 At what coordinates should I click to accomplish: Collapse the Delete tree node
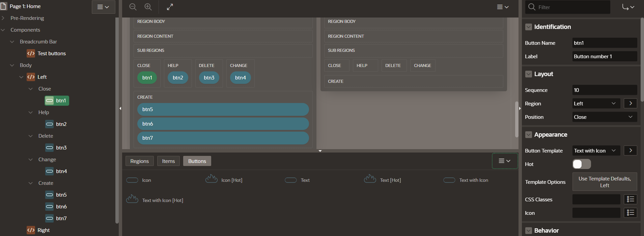pyautogui.click(x=31, y=136)
